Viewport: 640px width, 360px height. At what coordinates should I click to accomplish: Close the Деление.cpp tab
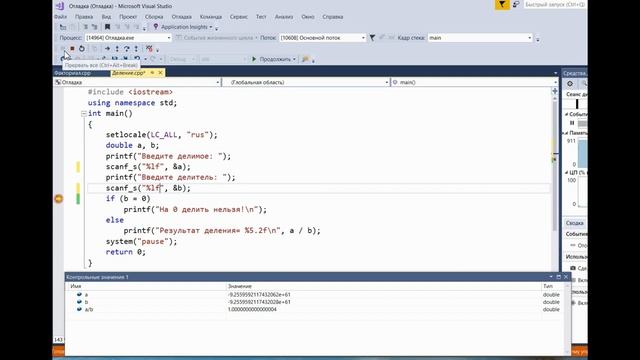coord(160,73)
